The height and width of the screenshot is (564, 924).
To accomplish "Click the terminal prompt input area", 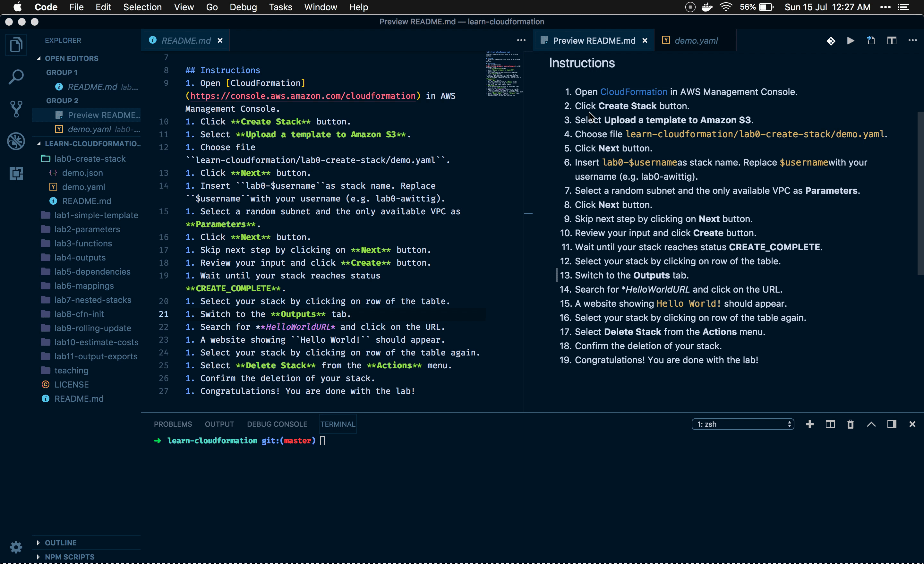I will [322, 440].
